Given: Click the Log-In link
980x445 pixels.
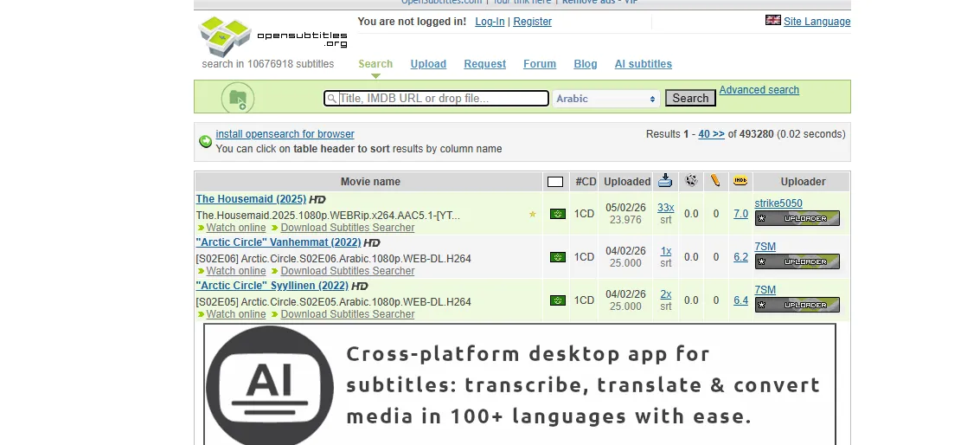Looking at the screenshot, I should [490, 22].
